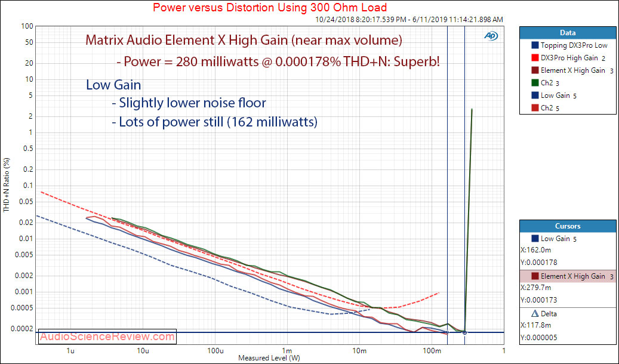Screen dimensions: 619x364
Task: Click the Y:0.000178 cursor value
Action: click(x=539, y=263)
